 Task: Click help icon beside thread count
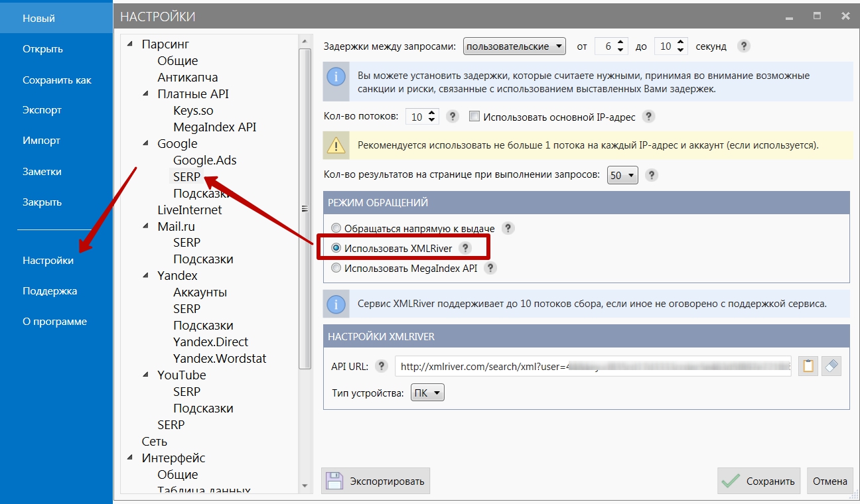click(x=453, y=117)
